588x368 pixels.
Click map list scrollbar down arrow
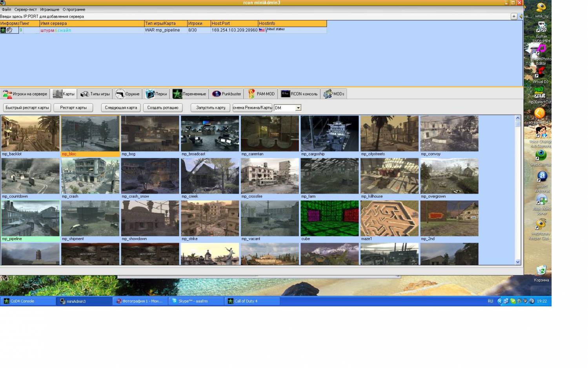[x=518, y=262]
